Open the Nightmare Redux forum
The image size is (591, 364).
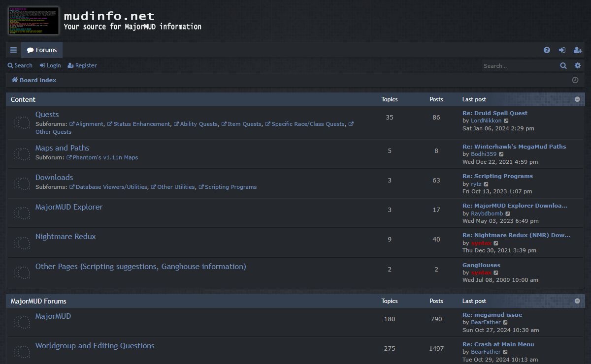[x=66, y=237]
